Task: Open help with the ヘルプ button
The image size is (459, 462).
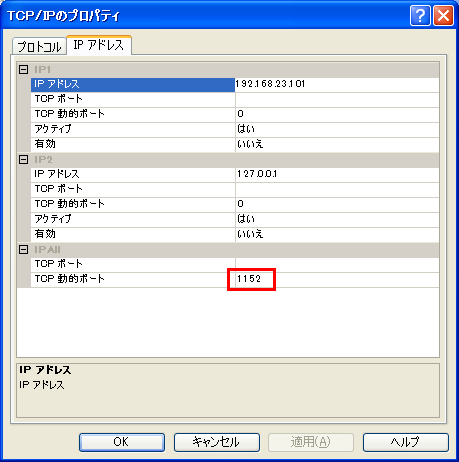Action: coord(406,442)
